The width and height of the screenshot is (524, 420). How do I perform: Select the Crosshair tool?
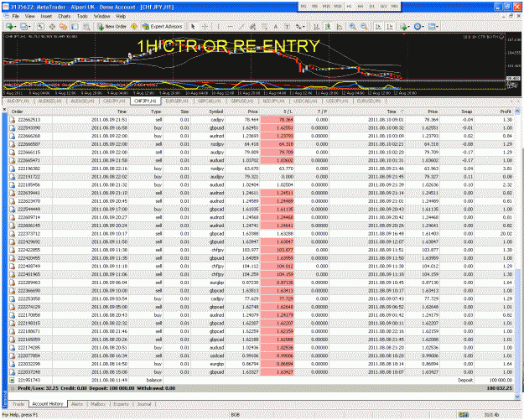205,26
